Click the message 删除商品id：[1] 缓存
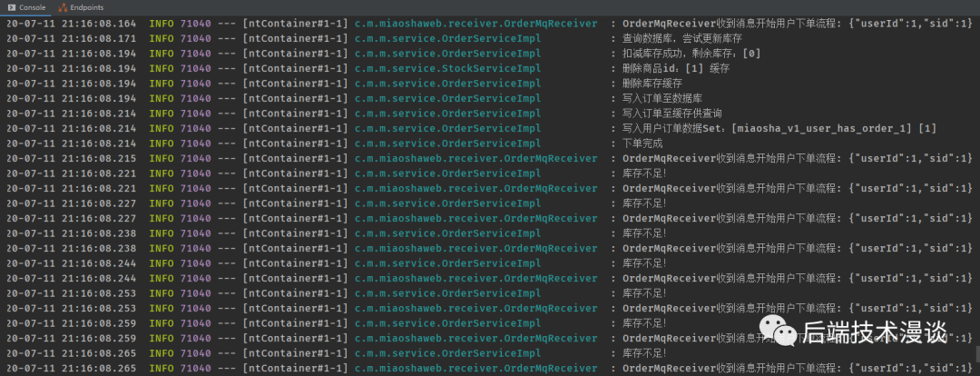980x376 pixels. tap(676, 69)
